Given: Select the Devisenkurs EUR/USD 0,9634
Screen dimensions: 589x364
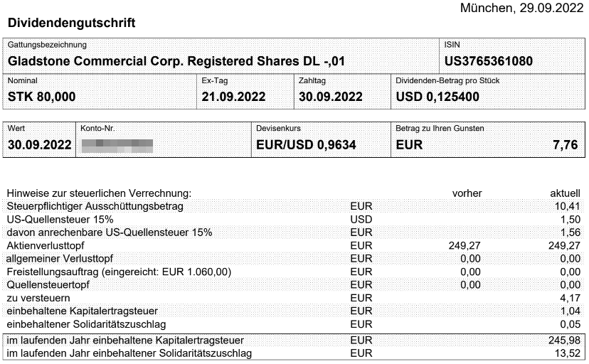Looking at the screenshot, I should pyautogui.click(x=306, y=145).
